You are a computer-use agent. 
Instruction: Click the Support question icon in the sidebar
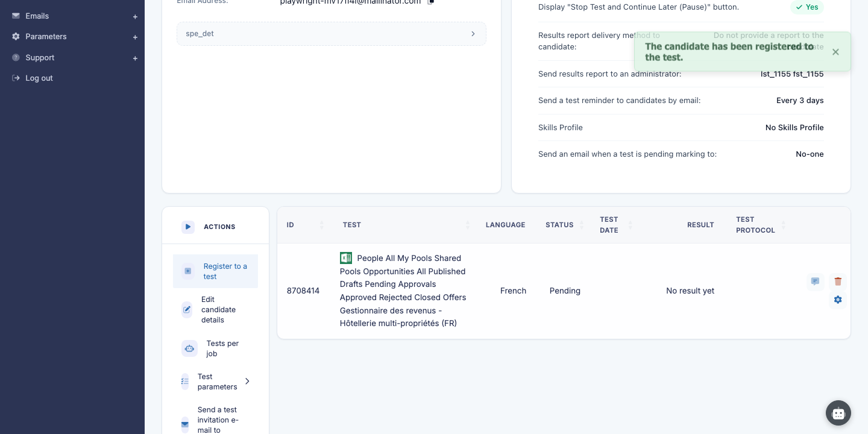(x=16, y=57)
